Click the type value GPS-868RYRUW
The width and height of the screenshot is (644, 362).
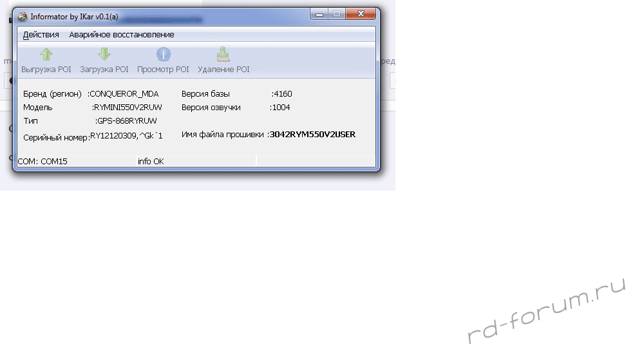point(127,120)
